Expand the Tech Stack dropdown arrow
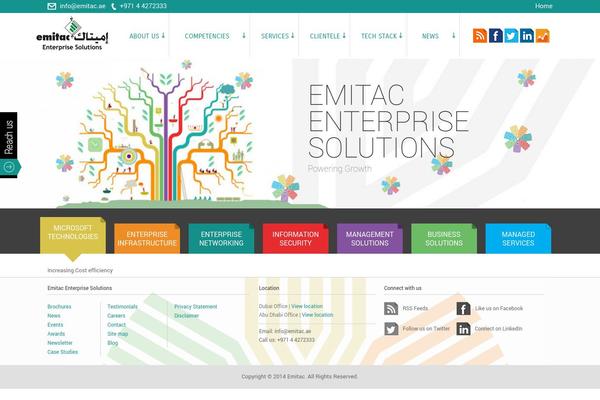The width and height of the screenshot is (600, 400). 401,36
